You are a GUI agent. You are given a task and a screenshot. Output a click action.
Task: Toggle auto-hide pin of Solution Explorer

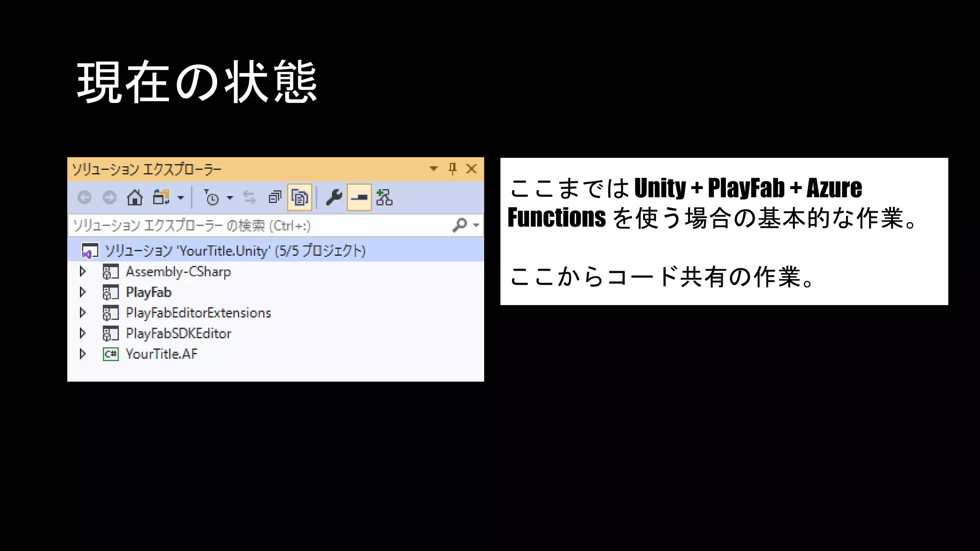coord(453,169)
